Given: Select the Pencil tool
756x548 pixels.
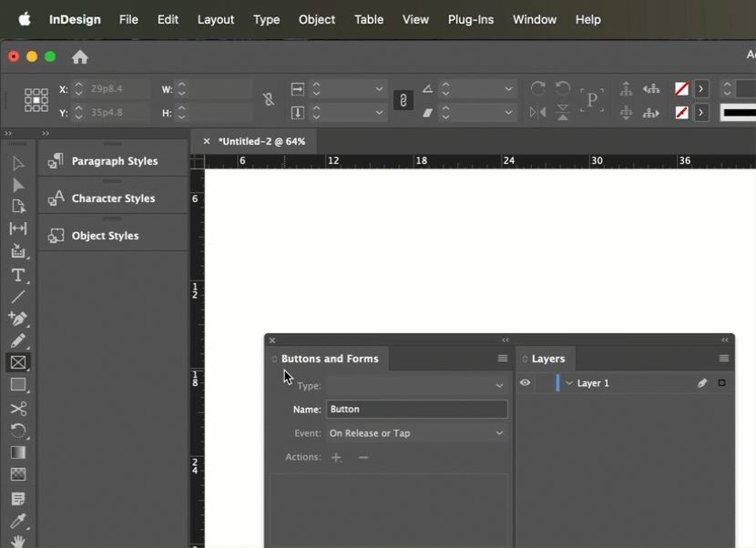Looking at the screenshot, I should (x=18, y=340).
